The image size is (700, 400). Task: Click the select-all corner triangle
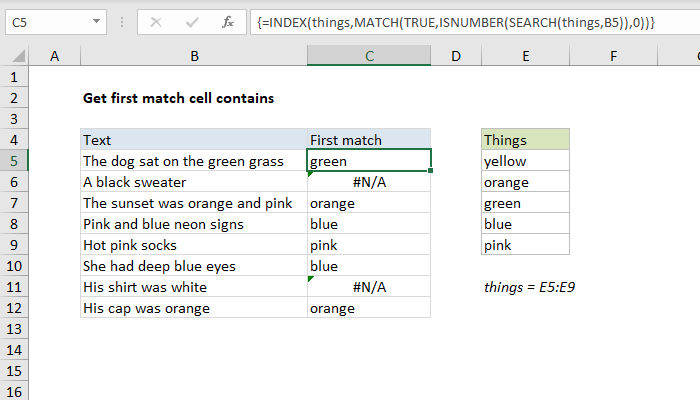[x=14, y=58]
